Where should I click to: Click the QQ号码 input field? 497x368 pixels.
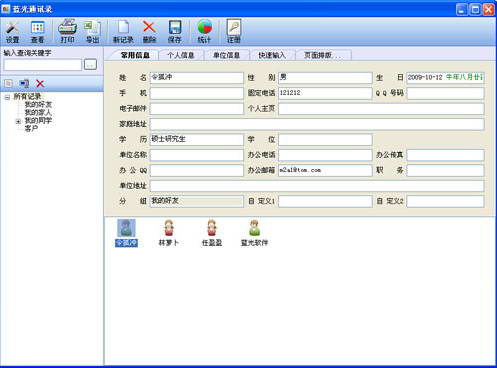(x=445, y=93)
